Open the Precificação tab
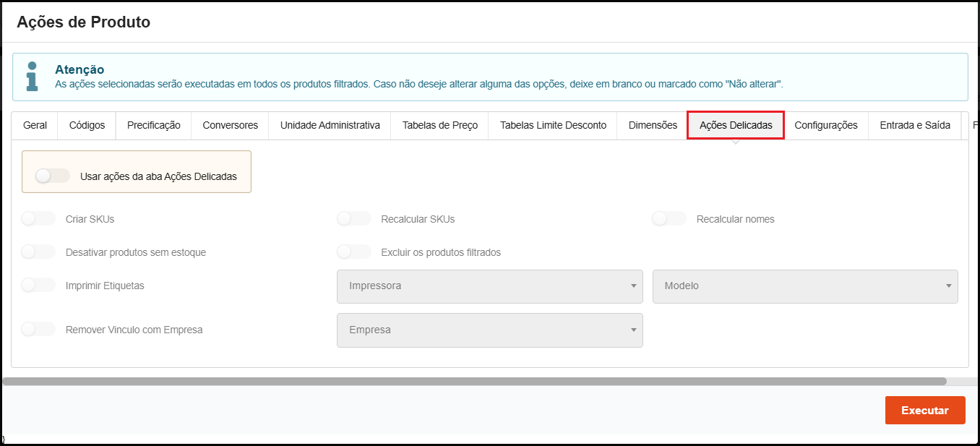Image resolution: width=980 pixels, height=446 pixels. pos(153,125)
